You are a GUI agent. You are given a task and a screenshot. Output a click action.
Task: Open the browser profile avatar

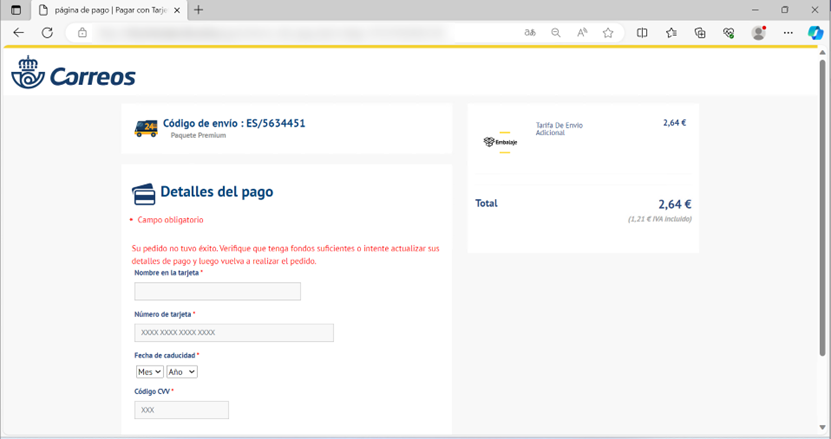pyautogui.click(x=758, y=33)
